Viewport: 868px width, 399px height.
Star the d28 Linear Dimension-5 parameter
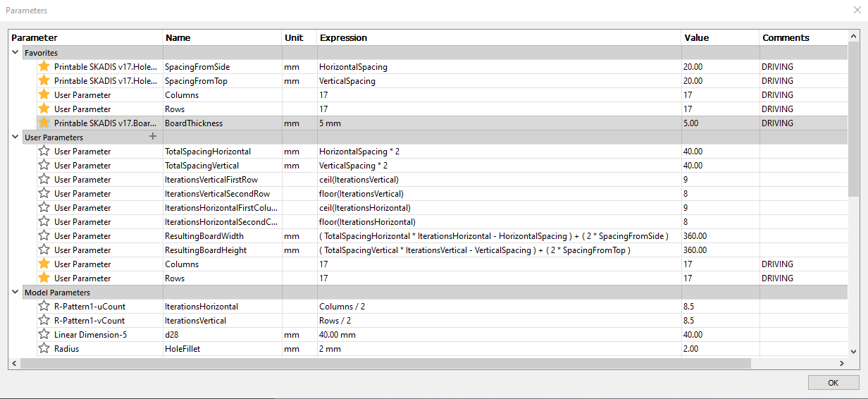click(x=44, y=334)
